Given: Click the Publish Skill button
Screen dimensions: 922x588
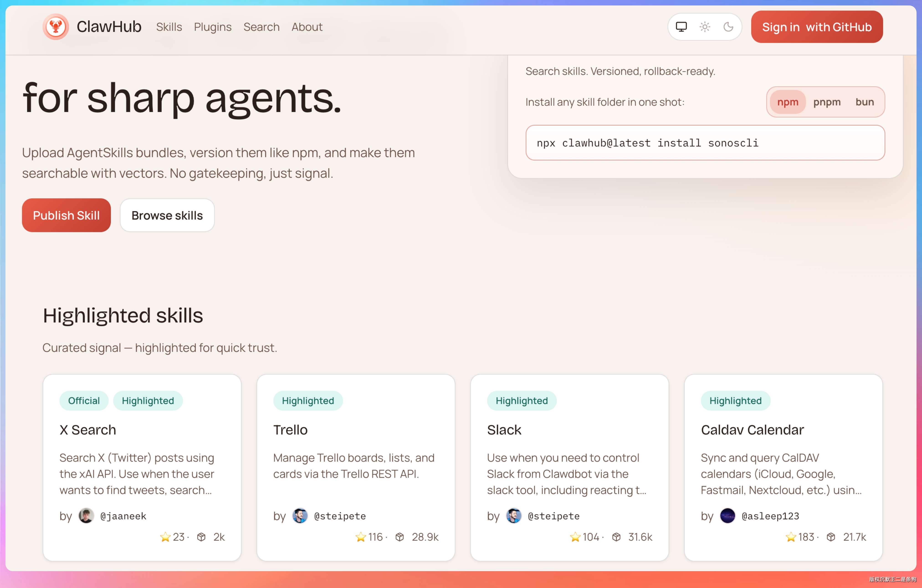Looking at the screenshot, I should pyautogui.click(x=66, y=215).
